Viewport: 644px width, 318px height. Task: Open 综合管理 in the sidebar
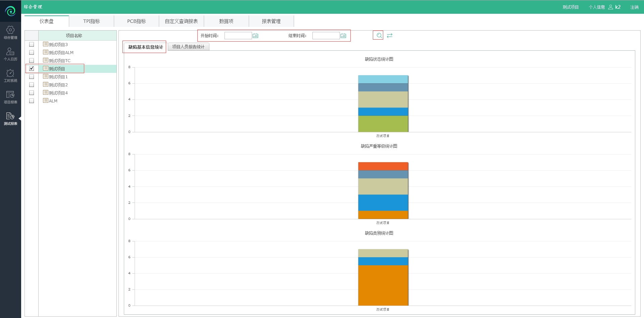tap(10, 32)
